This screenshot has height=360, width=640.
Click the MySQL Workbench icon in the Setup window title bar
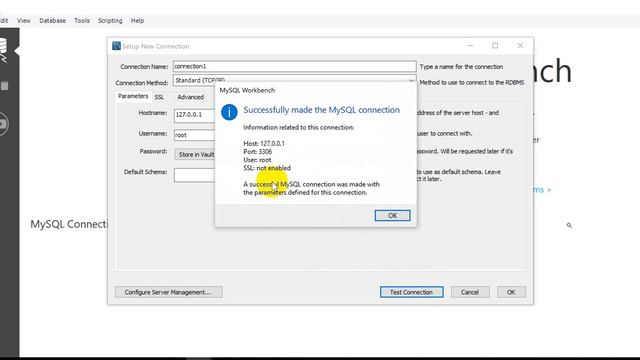pos(116,46)
